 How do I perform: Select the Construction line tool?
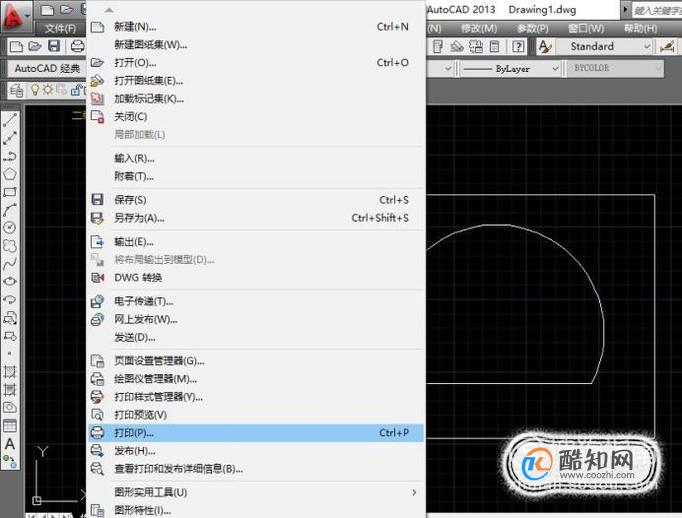tap(10, 138)
